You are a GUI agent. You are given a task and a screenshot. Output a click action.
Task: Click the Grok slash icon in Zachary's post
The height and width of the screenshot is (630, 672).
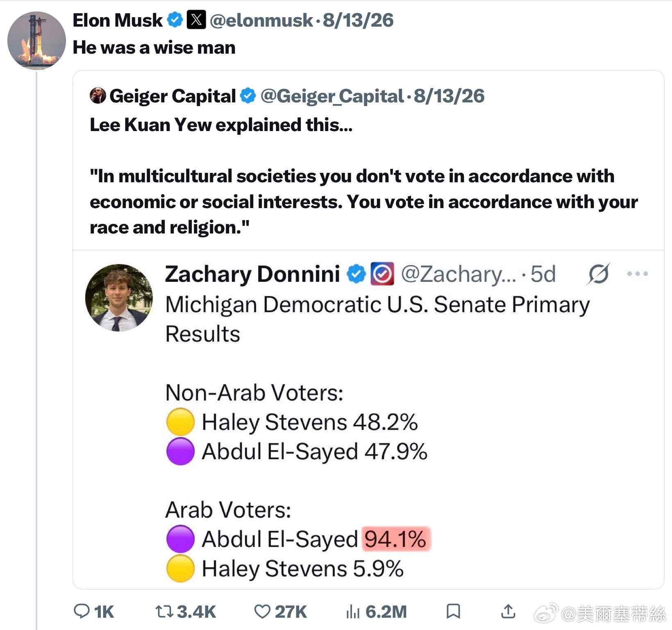(x=599, y=274)
